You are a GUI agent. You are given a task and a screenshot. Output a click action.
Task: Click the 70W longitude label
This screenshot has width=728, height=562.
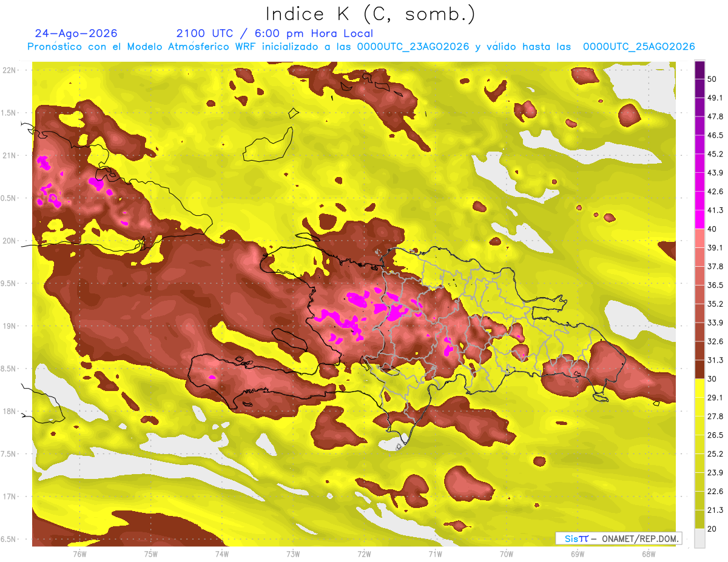click(507, 554)
